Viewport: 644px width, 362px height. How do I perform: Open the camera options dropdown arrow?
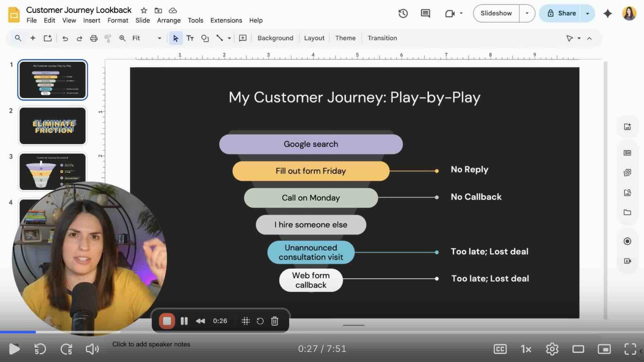click(461, 13)
